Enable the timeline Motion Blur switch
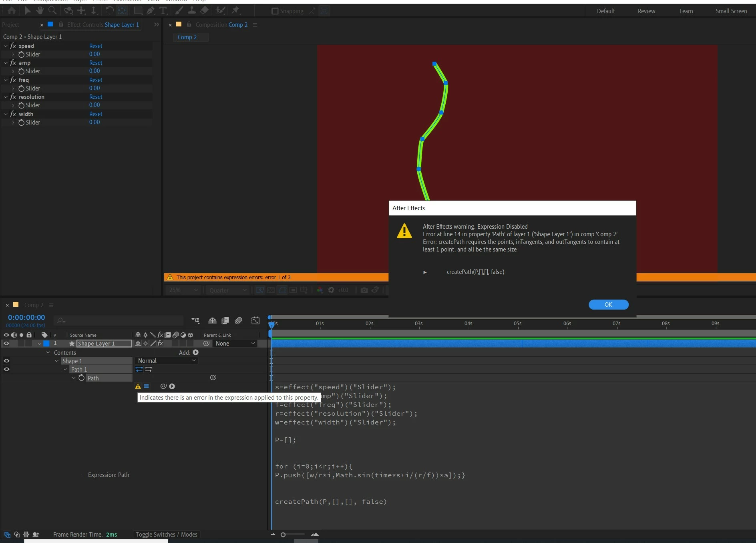This screenshot has height=543, width=756. tap(239, 320)
